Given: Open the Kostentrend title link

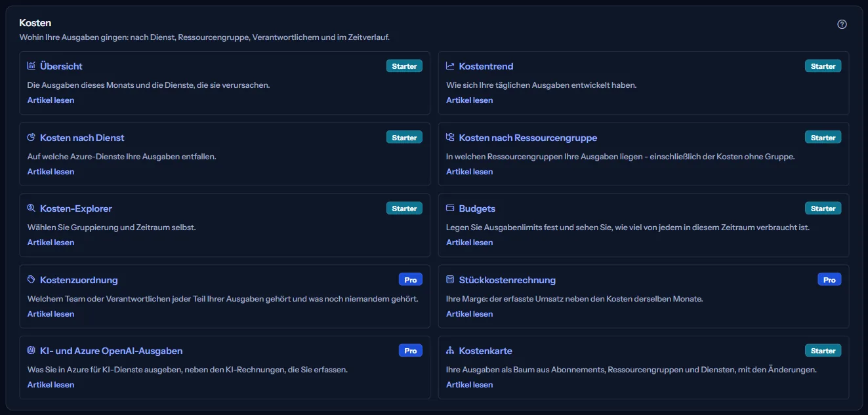Looking at the screenshot, I should [486, 66].
